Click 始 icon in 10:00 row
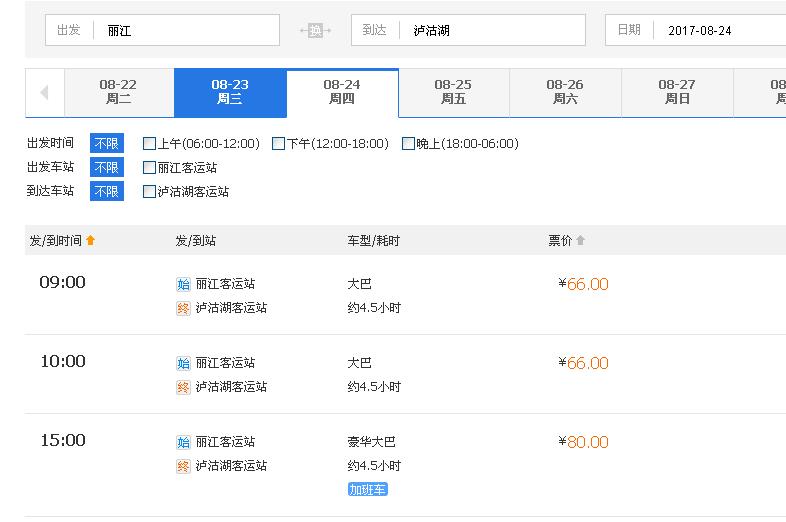Viewport: 786px width, 522px height. [x=183, y=363]
